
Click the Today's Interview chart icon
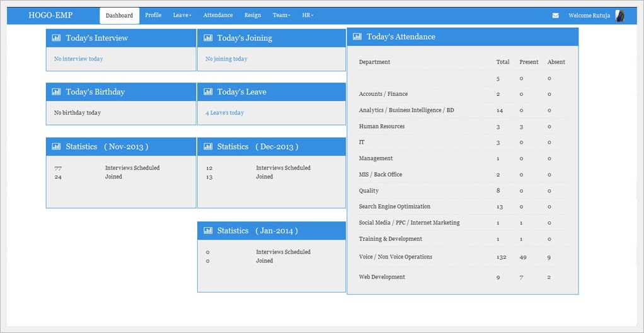point(56,38)
